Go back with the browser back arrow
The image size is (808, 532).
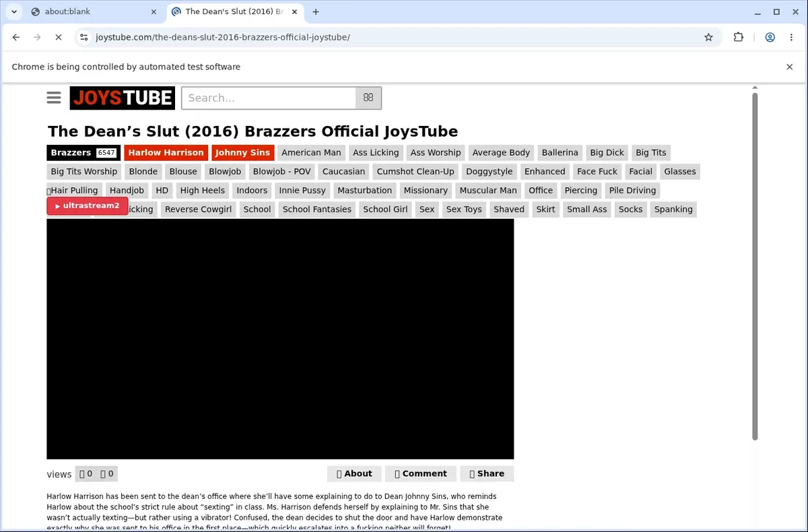click(x=16, y=37)
